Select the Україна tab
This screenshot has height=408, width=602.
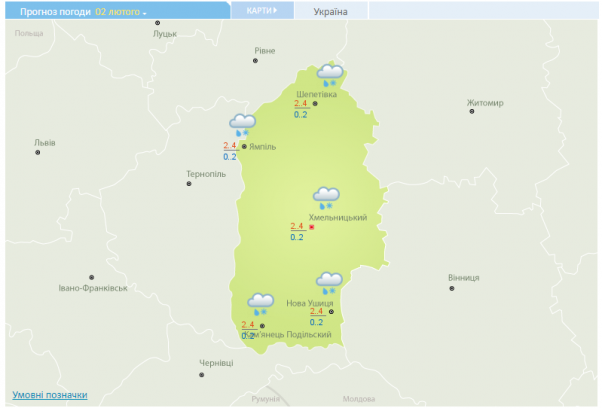pos(331,12)
